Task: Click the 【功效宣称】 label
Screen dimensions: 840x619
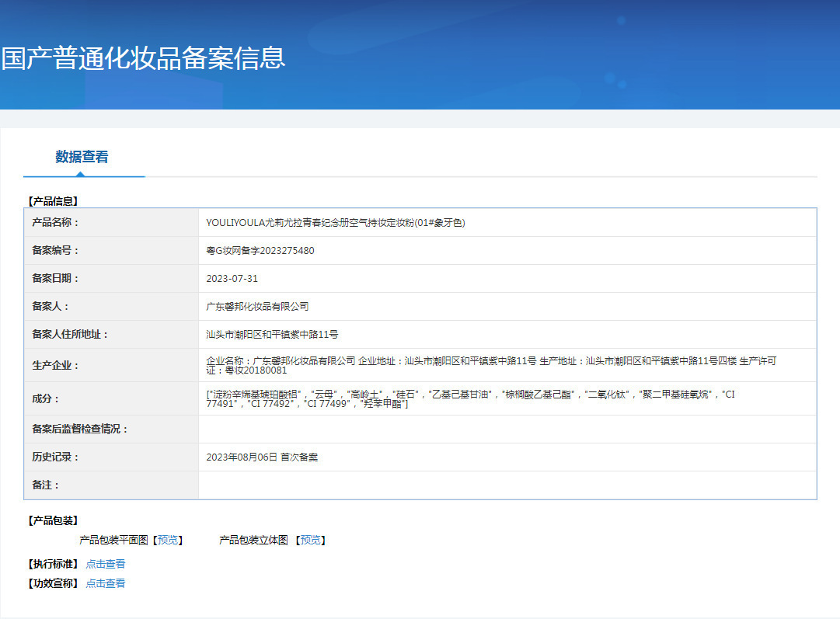Action: click(x=53, y=583)
